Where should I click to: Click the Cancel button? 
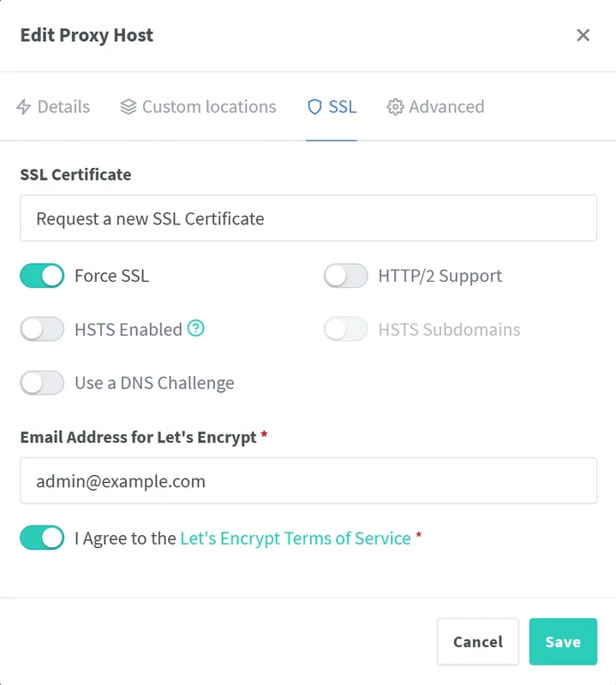[478, 641]
